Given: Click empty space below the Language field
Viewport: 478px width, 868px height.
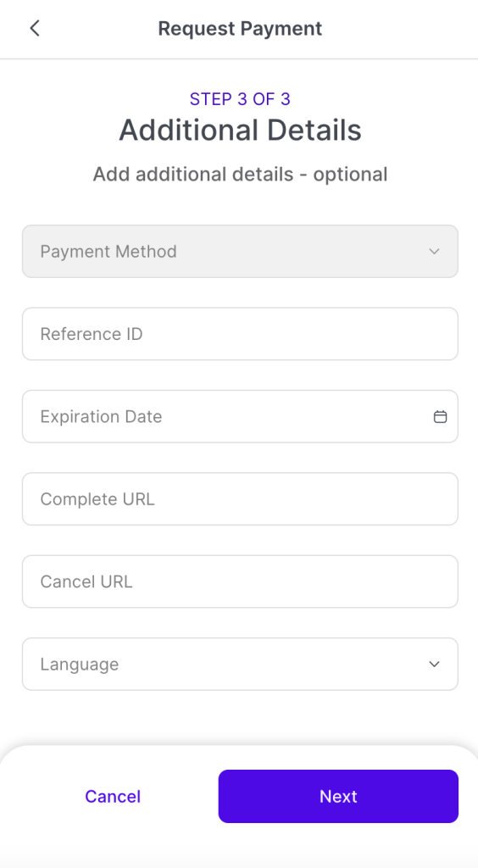Looking at the screenshot, I should tap(240, 717).
